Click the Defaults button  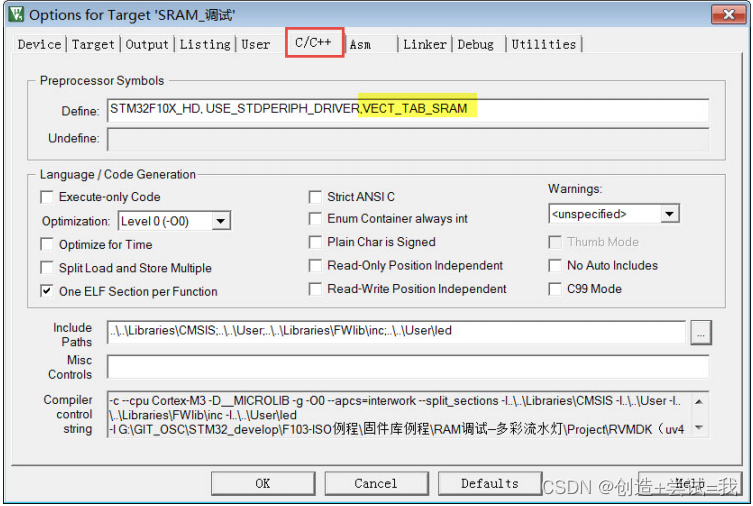point(490,483)
